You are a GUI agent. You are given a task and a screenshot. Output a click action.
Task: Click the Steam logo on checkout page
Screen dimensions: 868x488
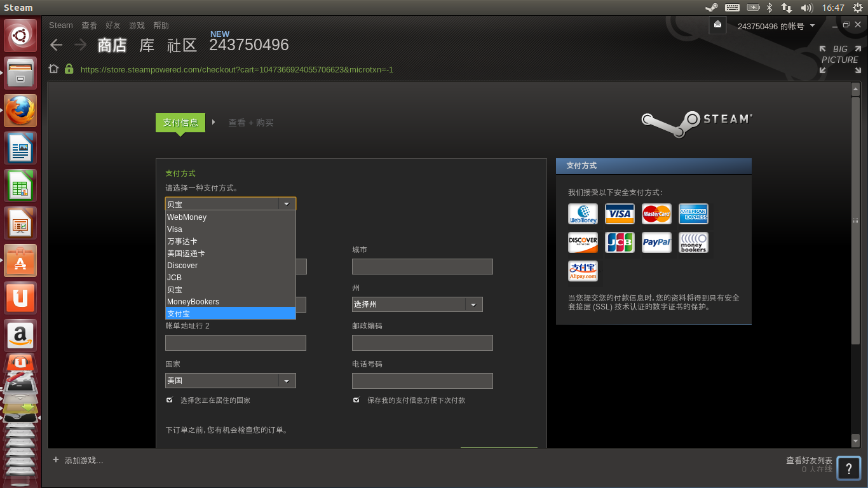(697, 123)
